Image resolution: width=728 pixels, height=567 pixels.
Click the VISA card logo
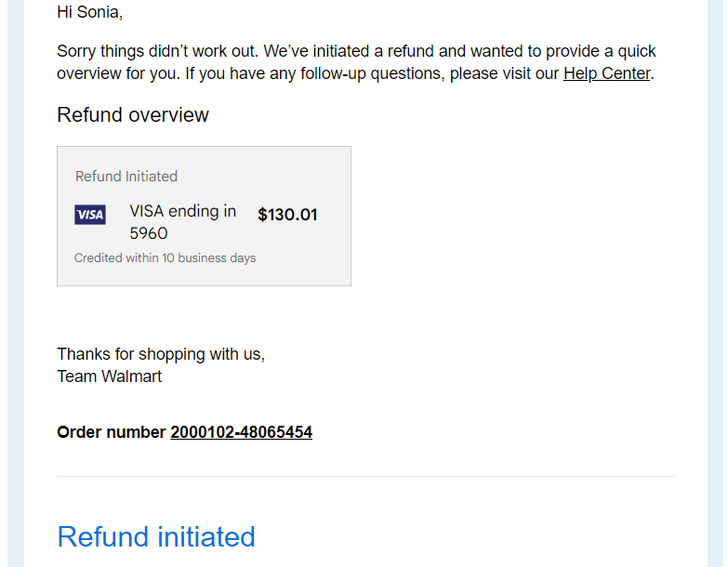coord(90,215)
